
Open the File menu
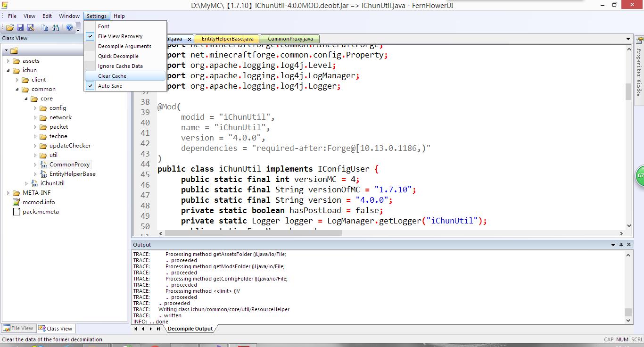pyautogui.click(x=12, y=16)
